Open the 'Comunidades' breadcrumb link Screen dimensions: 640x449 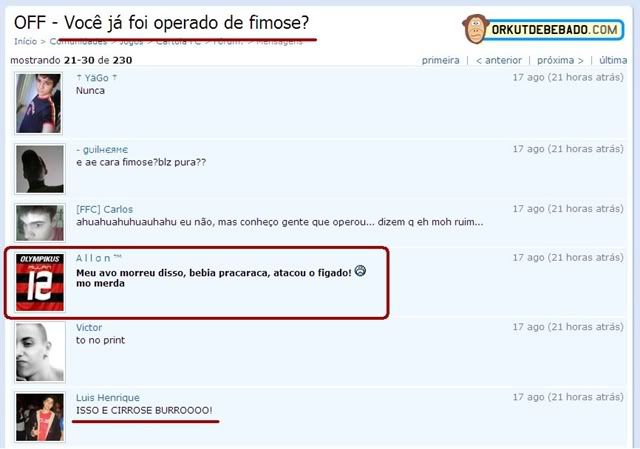pos(78,41)
